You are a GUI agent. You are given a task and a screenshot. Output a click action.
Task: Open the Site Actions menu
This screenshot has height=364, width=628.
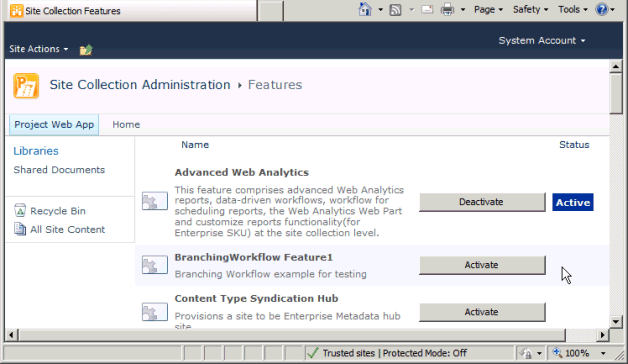(39, 49)
